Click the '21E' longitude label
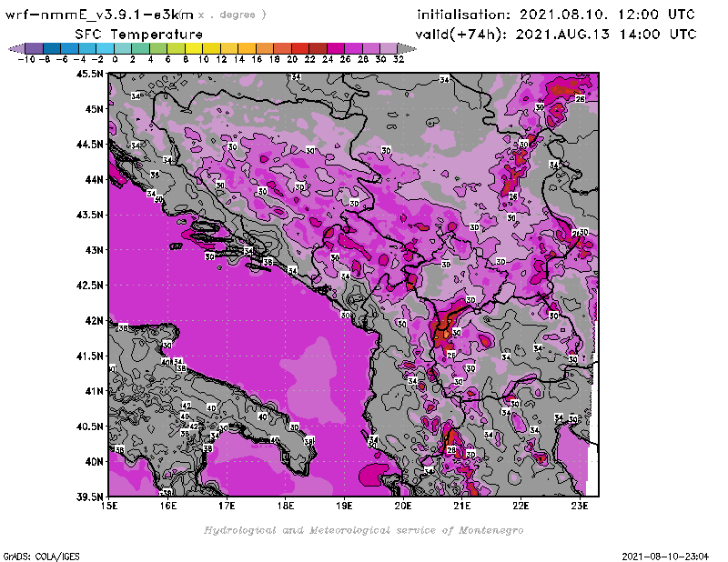The width and height of the screenshot is (728, 562). tap(462, 506)
